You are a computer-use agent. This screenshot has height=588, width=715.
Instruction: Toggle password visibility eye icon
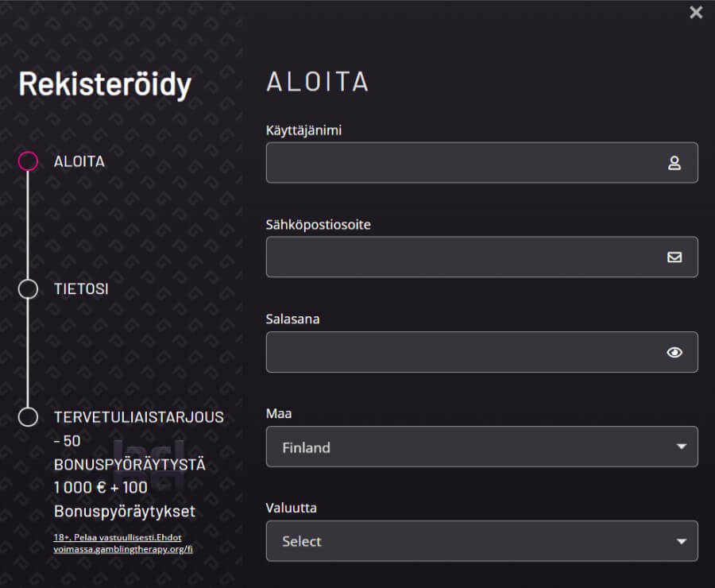coord(674,352)
